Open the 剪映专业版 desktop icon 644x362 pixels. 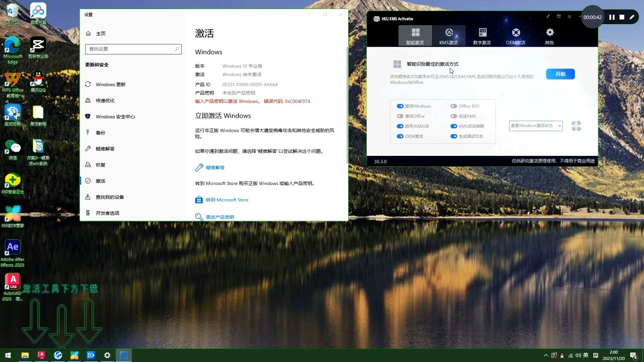click(38, 48)
